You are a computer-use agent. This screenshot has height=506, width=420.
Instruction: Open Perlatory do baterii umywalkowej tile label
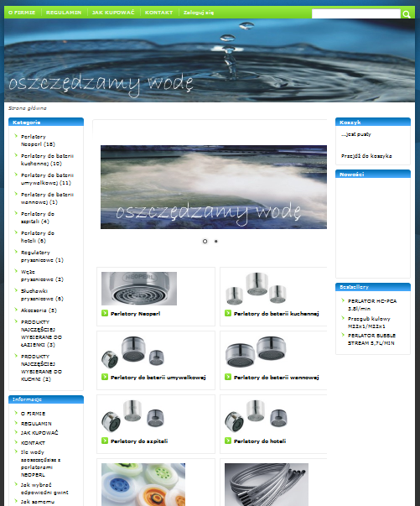coord(158,378)
